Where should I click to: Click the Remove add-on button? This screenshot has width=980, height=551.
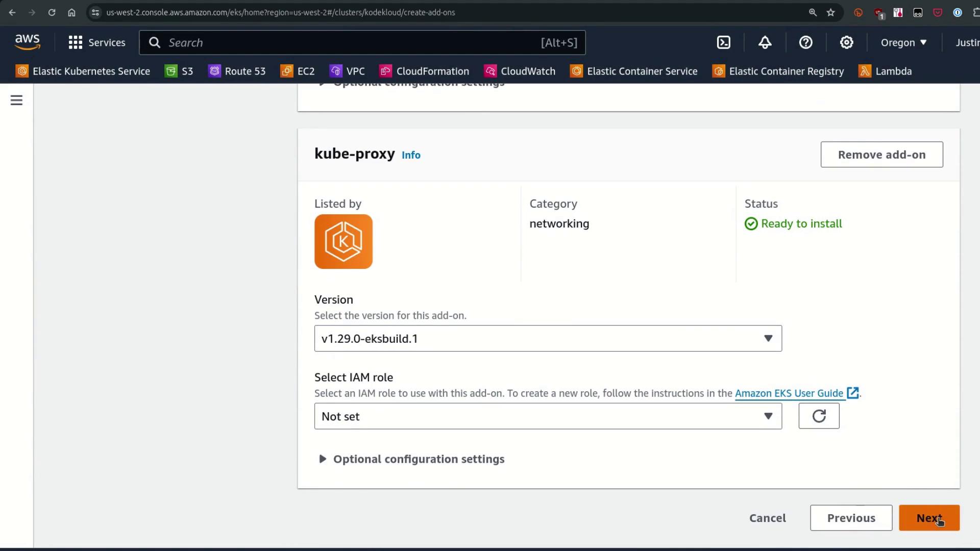881,155
